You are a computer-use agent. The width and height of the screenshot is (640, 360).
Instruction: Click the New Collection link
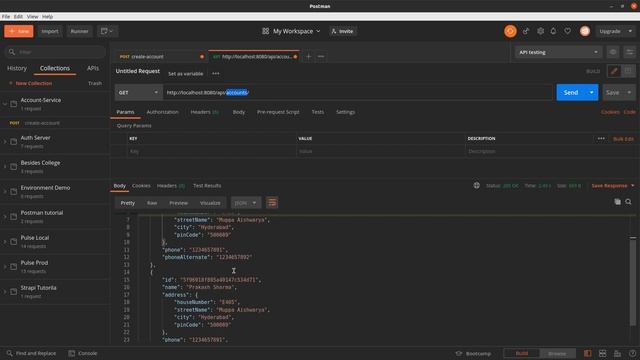point(30,83)
